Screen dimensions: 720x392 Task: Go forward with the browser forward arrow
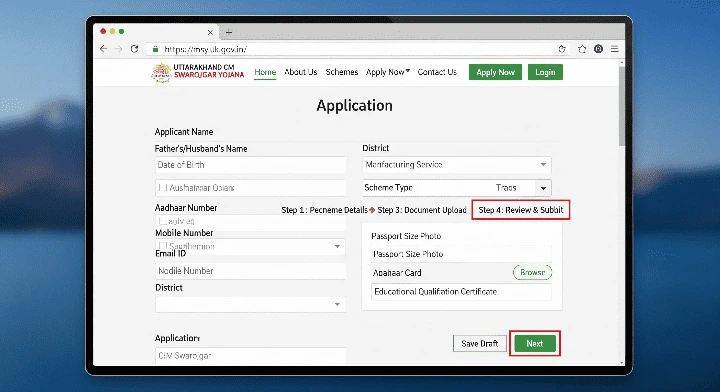click(118, 49)
